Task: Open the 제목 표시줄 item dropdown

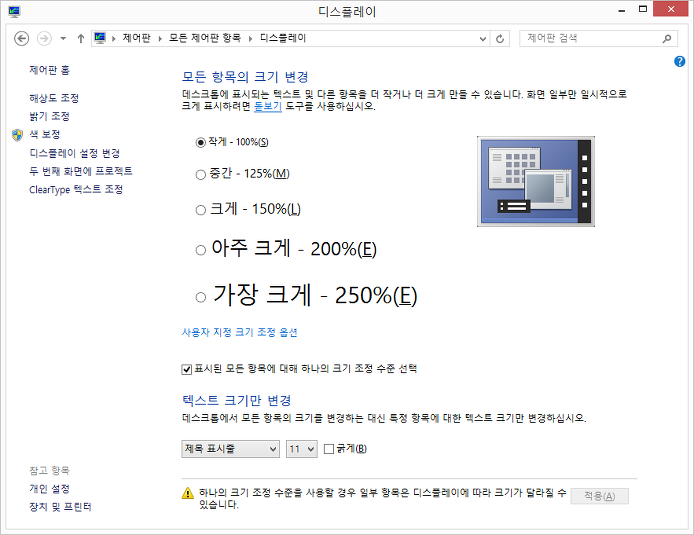Action: (x=230, y=449)
